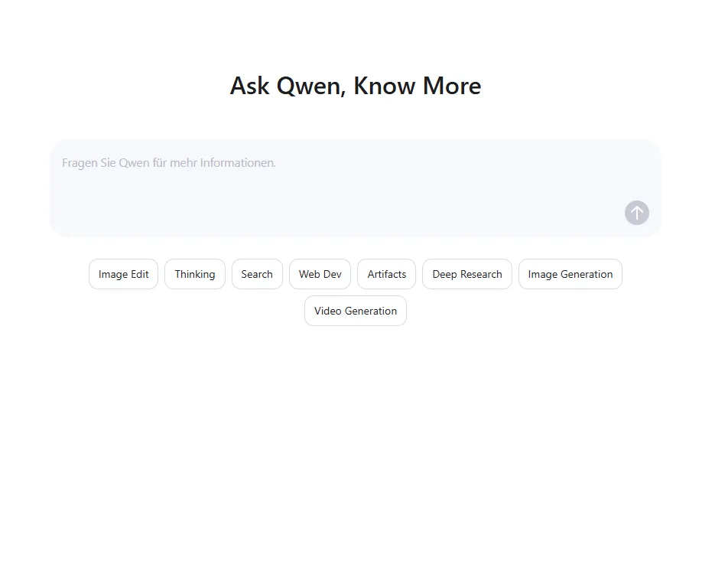The image size is (728, 574).
Task: Click the send arrow icon
Action: coord(636,213)
